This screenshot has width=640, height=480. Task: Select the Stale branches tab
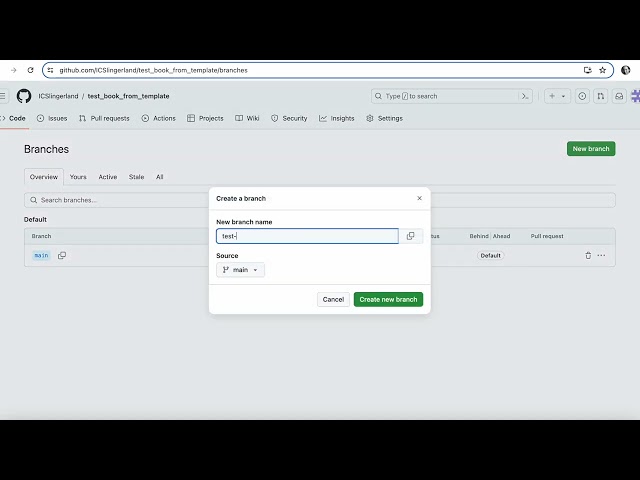click(x=136, y=177)
